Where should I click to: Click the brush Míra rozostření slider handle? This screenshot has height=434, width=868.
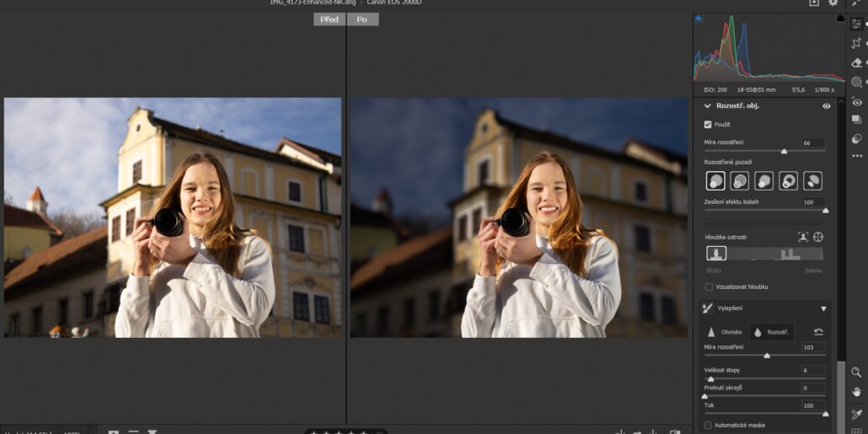point(767,356)
